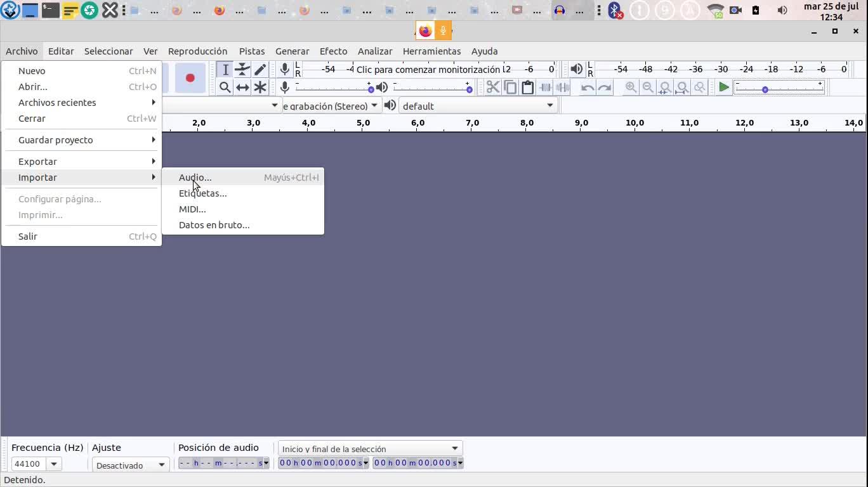Open the date and time clock
The width and height of the screenshot is (868, 487).
pyautogui.click(x=831, y=11)
